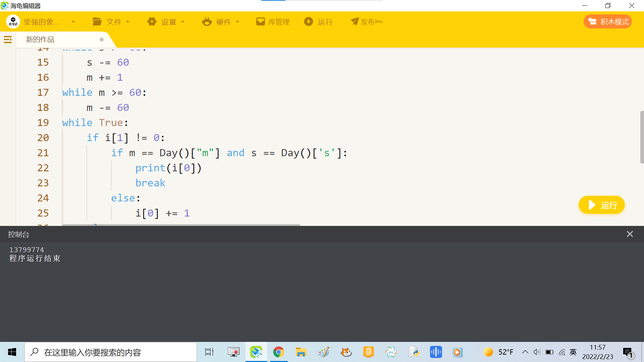Image resolution: width=644 pixels, height=362 pixels.
Task: Click the floating yellow 运行 button
Action: click(x=601, y=205)
